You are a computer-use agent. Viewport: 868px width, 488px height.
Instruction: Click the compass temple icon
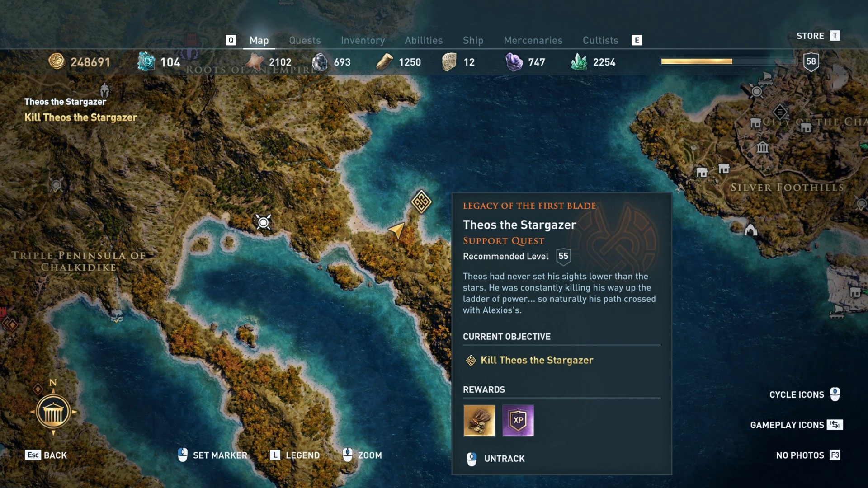click(x=53, y=412)
